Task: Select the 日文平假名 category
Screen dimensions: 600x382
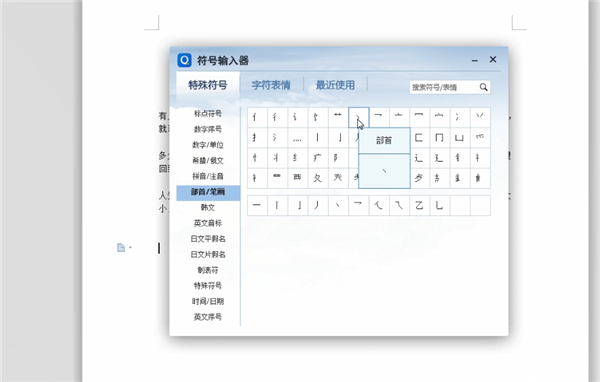Action: [208, 238]
